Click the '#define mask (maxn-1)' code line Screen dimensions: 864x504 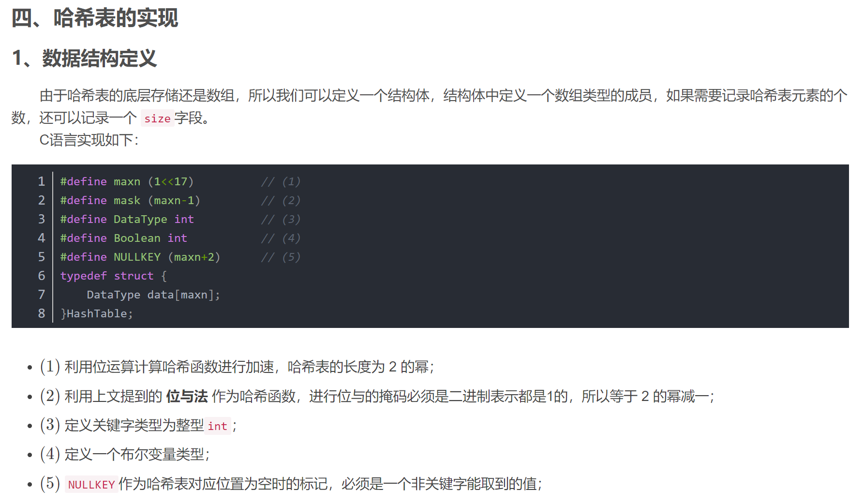[130, 200]
